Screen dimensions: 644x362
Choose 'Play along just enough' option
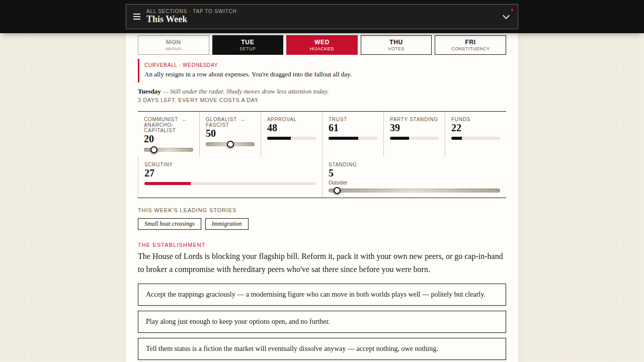[322, 322]
